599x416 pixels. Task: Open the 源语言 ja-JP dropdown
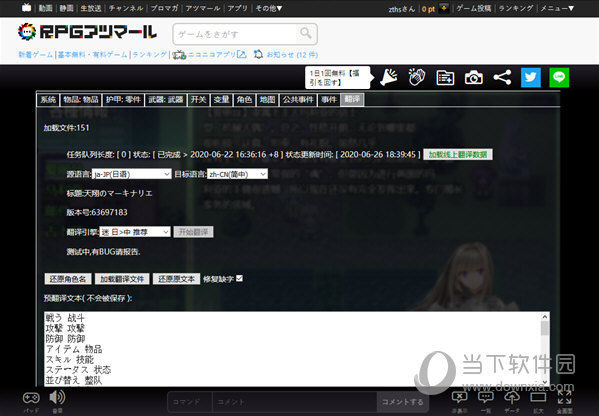click(x=131, y=174)
